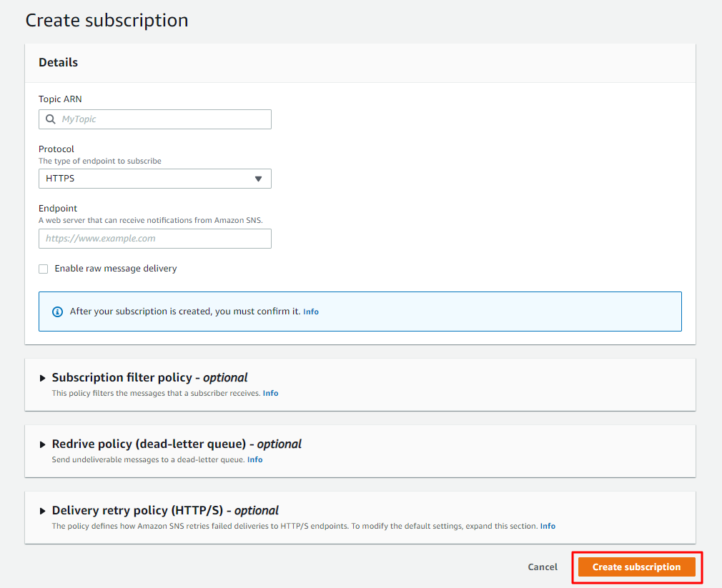This screenshot has width=722, height=588.
Task: Expand Delivery retry policy triangle
Action: 43,511
